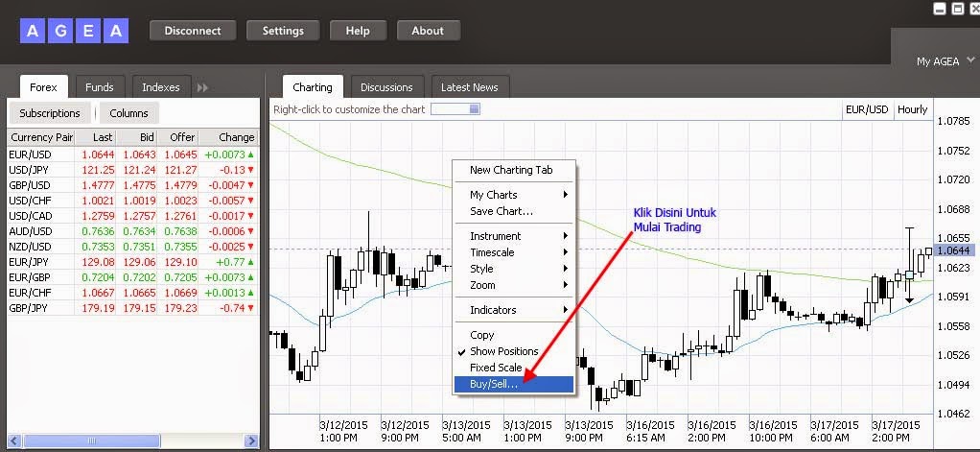
Task: Open Settings
Action: point(283,31)
